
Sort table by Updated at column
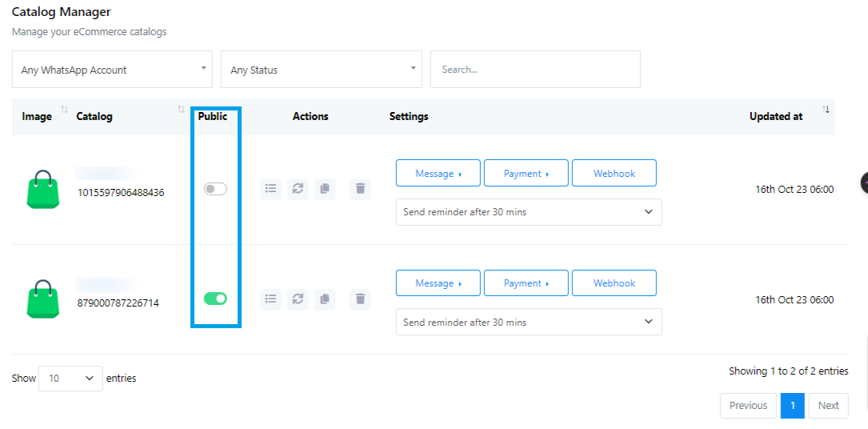[775, 117]
